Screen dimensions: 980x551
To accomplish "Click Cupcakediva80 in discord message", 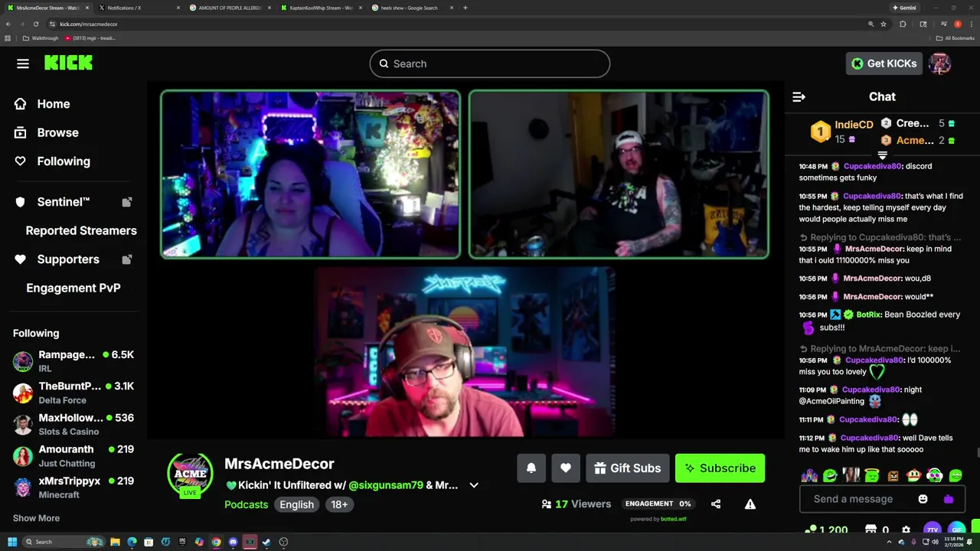I will pyautogui.click(x=872, y=166).
